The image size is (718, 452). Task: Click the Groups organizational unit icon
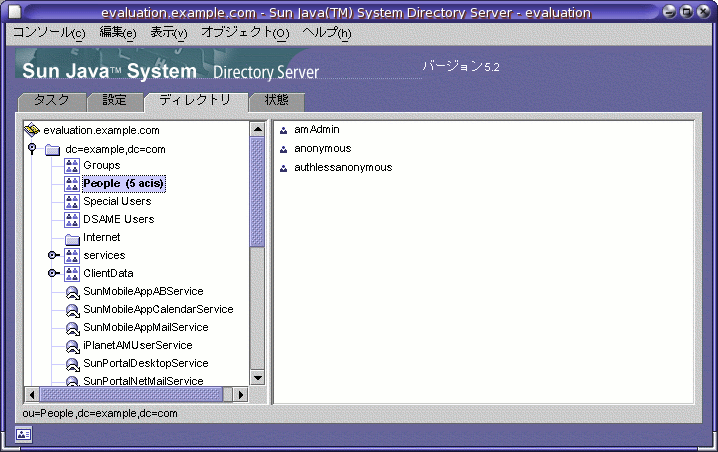pyautogui.click(x=72, y=166)
